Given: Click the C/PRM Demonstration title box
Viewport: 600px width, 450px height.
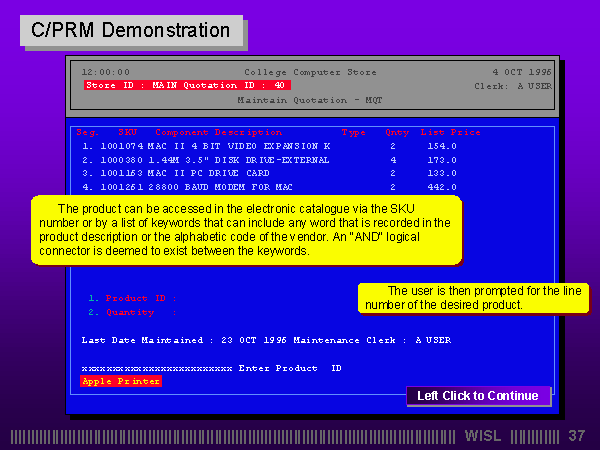Looking at the screenshot, I should click(x=130, y=30).
